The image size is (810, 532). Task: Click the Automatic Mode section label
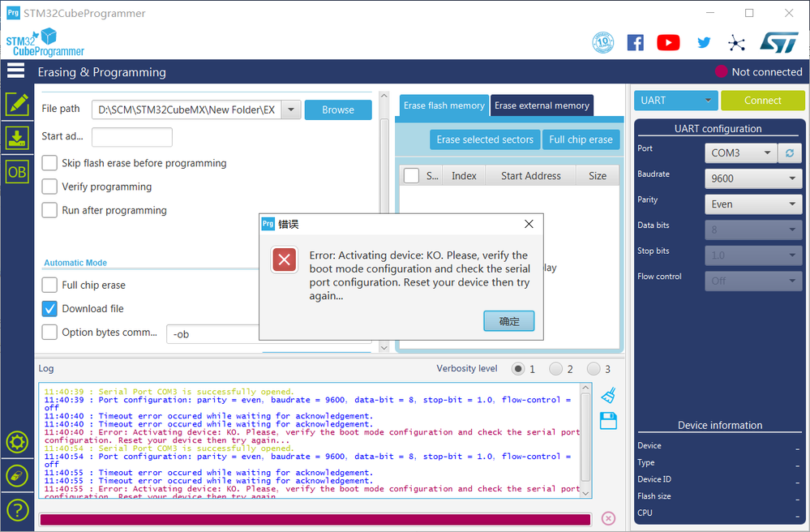(x=75, y=263)
